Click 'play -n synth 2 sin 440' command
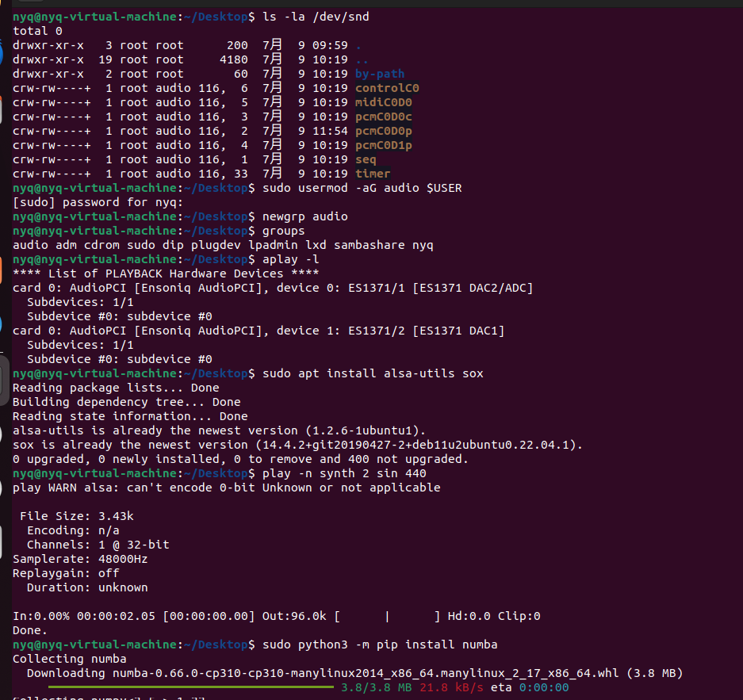The width and height of the screenshot is (743, 700). pos(344,473)
